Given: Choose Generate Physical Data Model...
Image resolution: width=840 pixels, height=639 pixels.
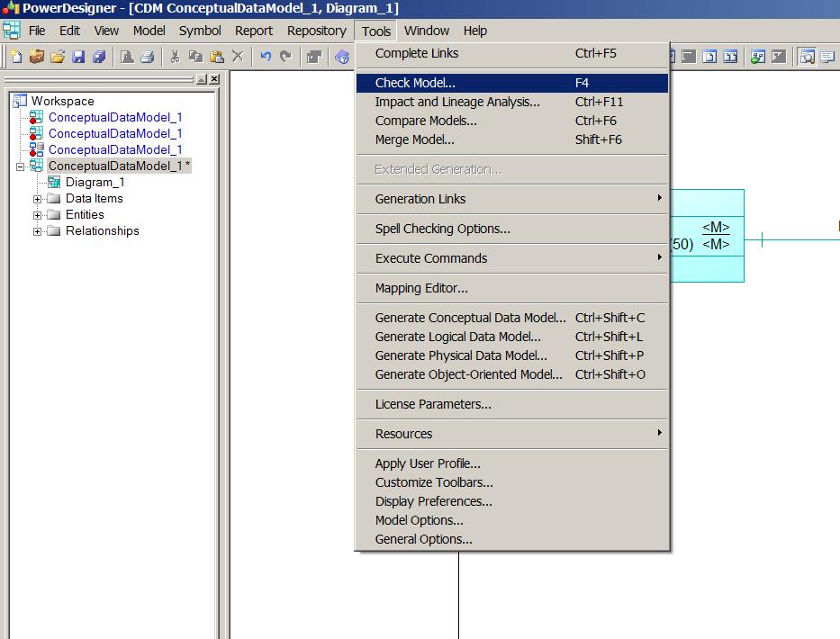Looking at the screenshot, I should point(512,355).
